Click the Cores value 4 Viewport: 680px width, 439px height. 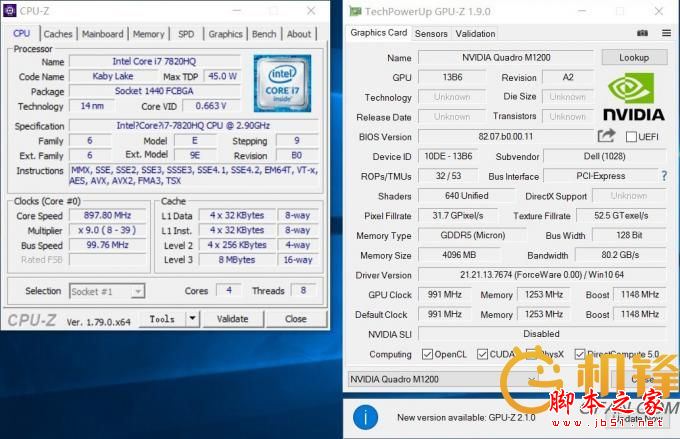click(x=229, y=290)
